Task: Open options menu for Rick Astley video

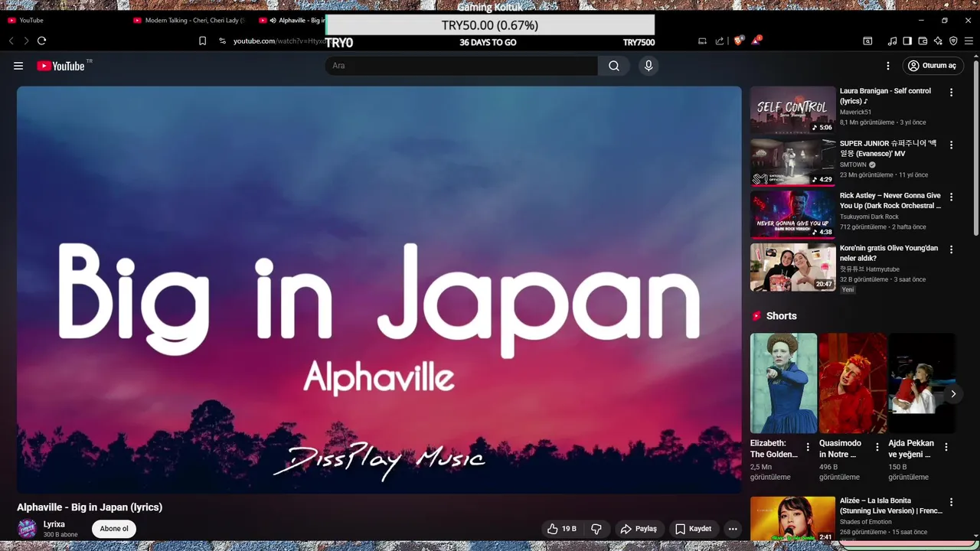Action: pyautogui.click(x=952, y=197)
